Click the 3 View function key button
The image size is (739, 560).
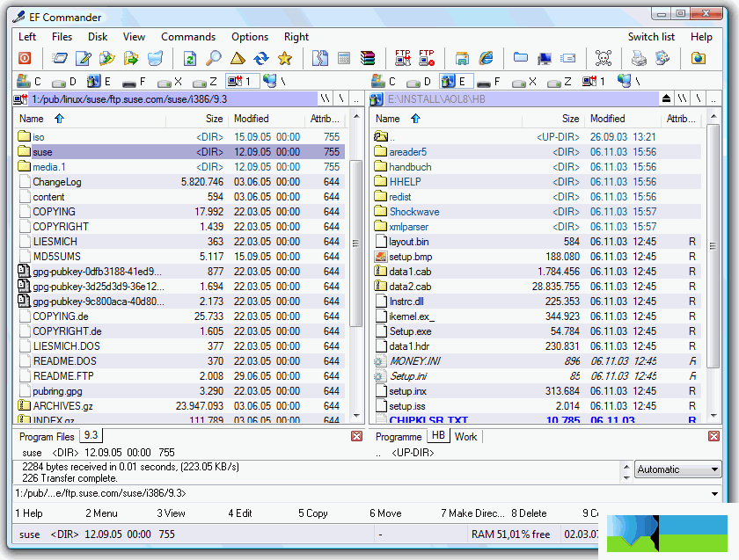[171, 513]
